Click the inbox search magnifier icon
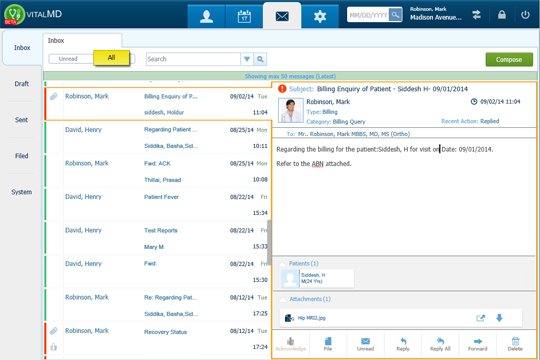 [x=260, y=59]
